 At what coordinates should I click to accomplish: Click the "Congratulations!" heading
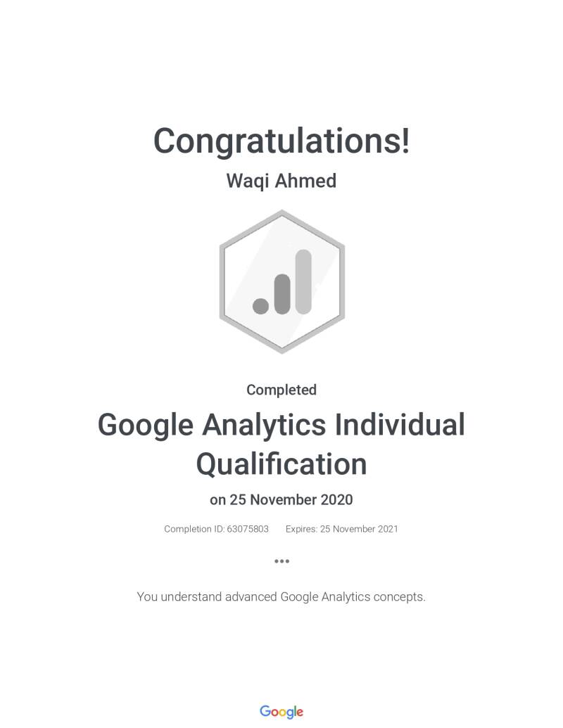pyautogui.click(x=281, y=141)
